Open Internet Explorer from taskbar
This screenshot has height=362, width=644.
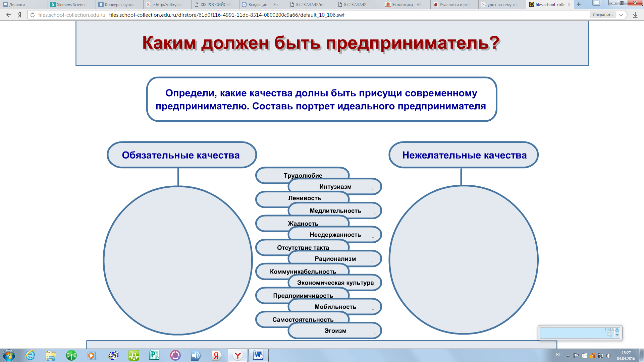click(x=30, y=355)
